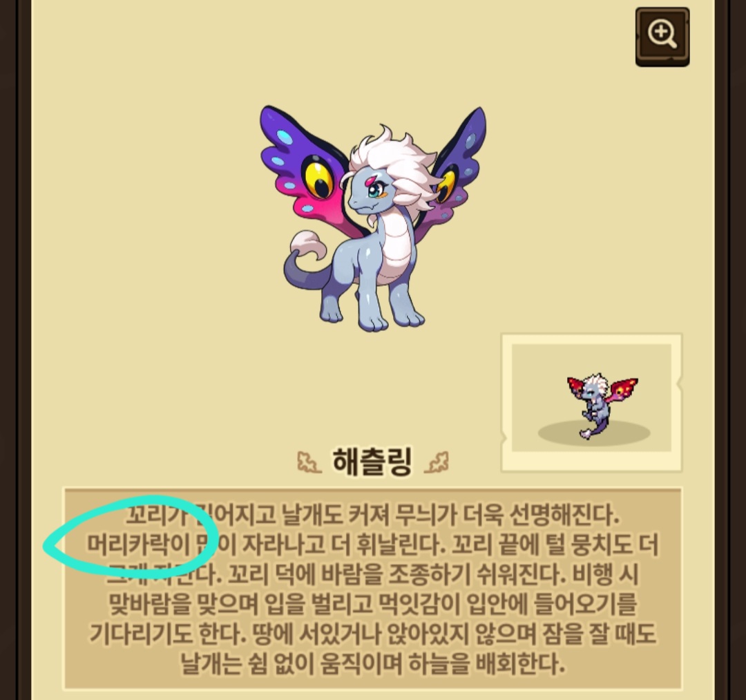Click the 해츨링 name title

point(372,461)
